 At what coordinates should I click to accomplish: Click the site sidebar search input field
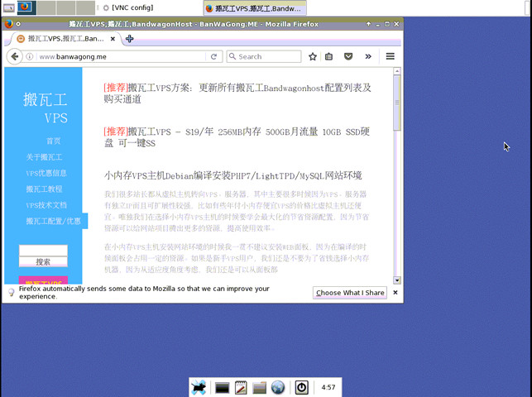[43, 251]
